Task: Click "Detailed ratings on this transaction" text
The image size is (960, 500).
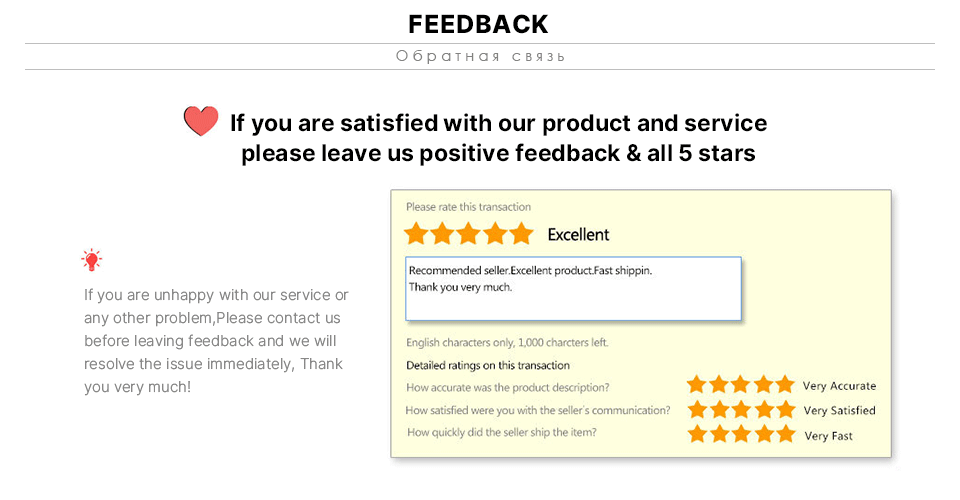Action: [488, 365]
